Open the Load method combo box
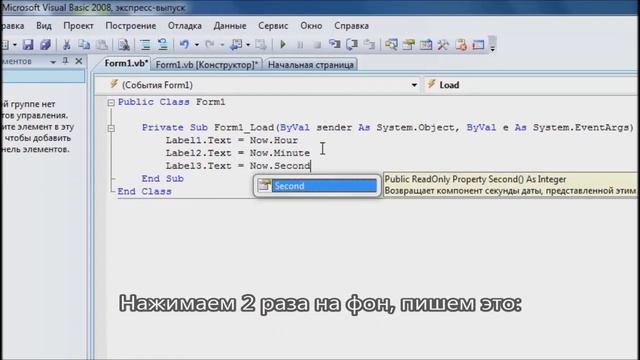This screenshot has width=640, height=360. (532, 85)
